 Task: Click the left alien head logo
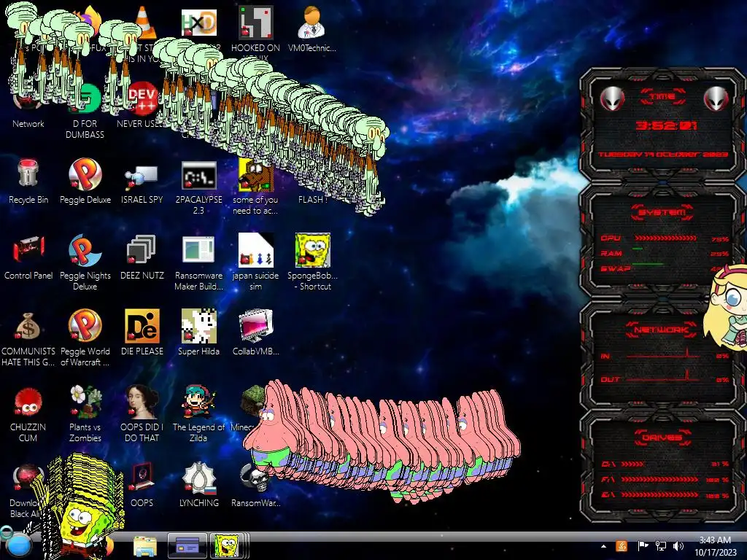coord(612,98)
